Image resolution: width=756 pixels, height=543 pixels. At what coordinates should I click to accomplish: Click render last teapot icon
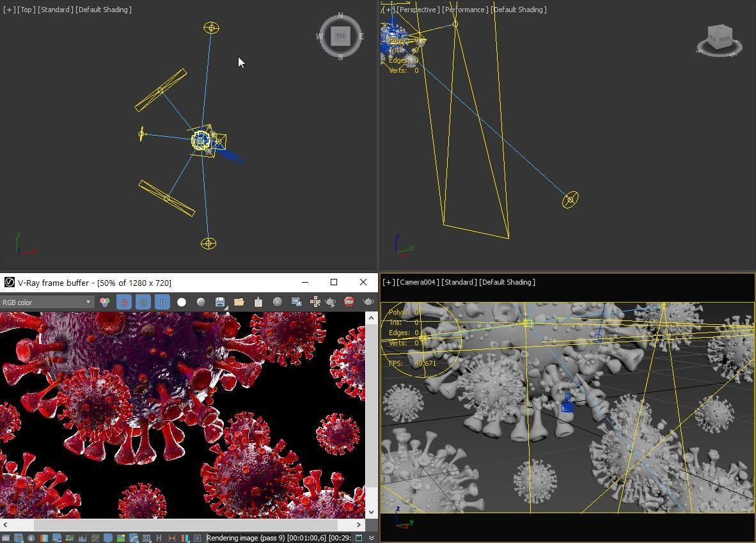point(368,303)
